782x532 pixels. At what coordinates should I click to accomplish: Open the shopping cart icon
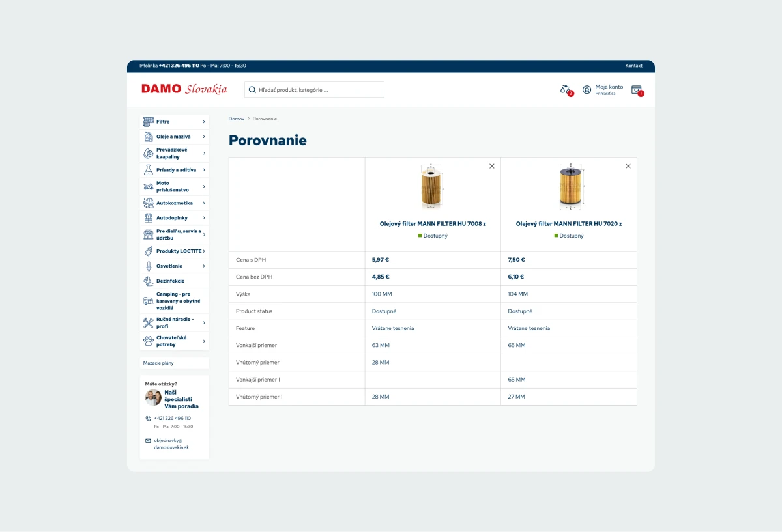(x=637, y=90)
